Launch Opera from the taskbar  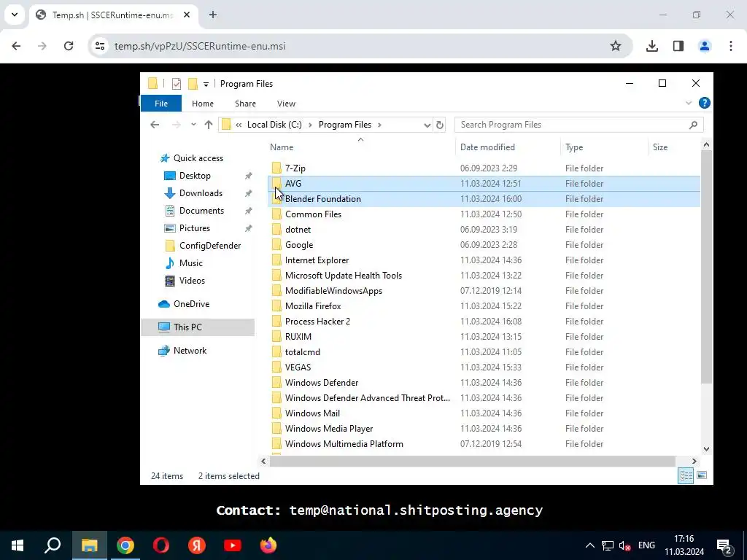(x=161, y=545)
